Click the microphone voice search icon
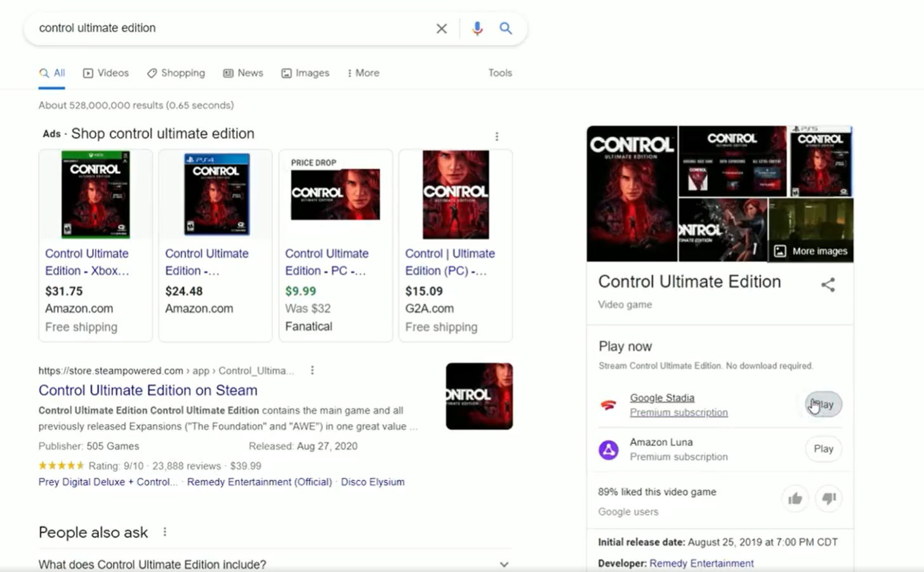924x572 pixels. (477, 29)
